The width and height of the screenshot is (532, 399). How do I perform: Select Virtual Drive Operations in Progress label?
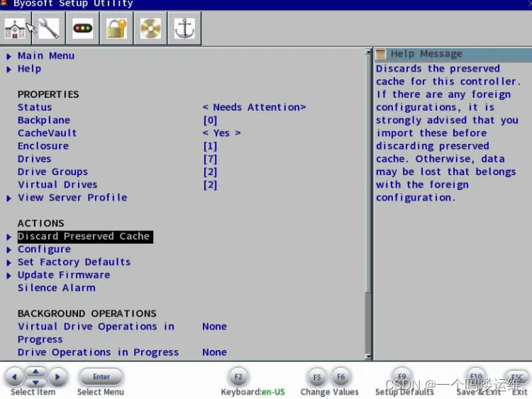(96, 332)
